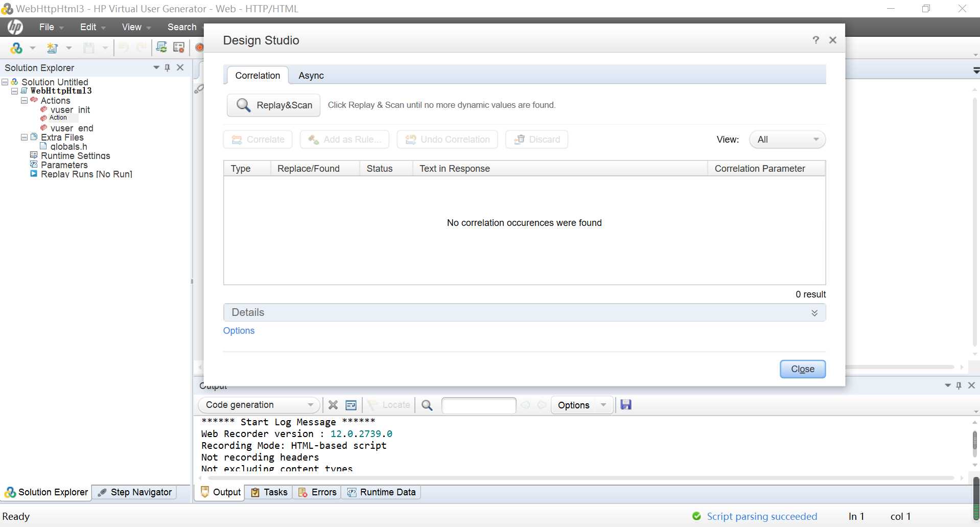Image resolution: width=980 pixels, height=527 pixels.
Task: Click the Design Studio help question mark
Action: point(815,40)
